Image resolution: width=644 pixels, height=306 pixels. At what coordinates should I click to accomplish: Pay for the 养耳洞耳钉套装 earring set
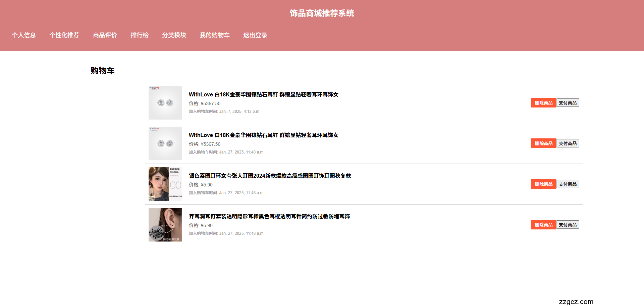568,224
